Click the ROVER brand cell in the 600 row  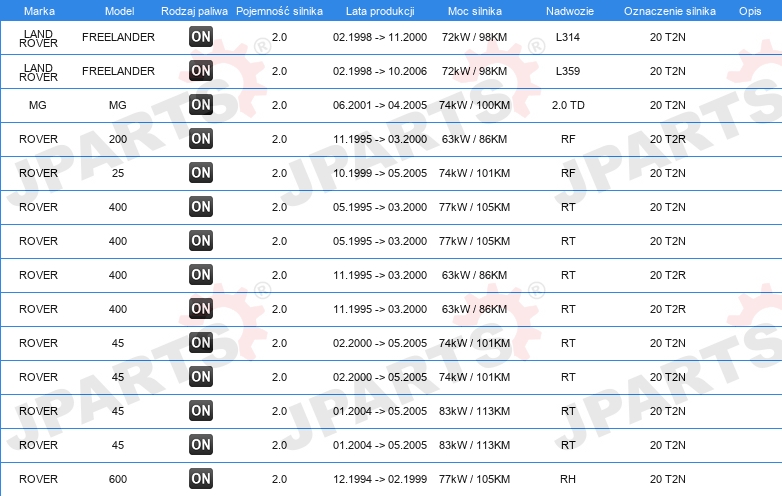click(x=38, y=479)
